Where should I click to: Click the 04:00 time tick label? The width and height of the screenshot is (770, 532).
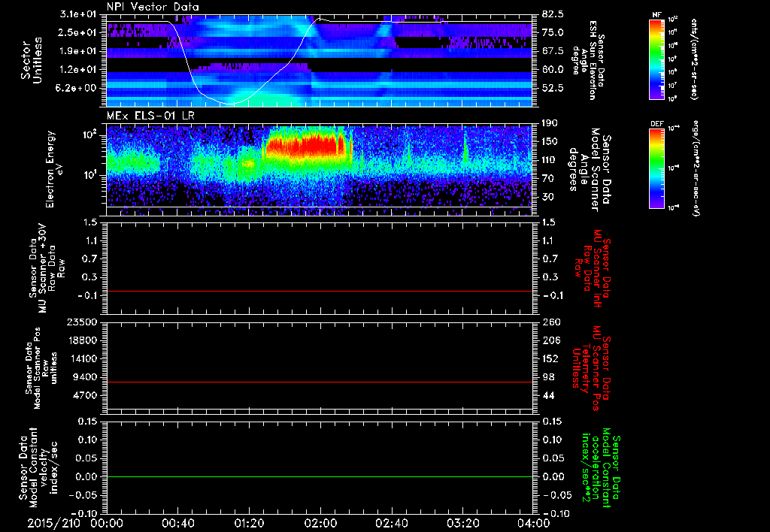click(533, 523)
